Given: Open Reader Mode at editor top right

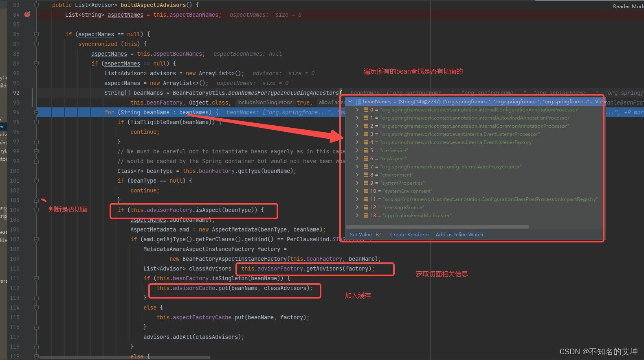Looking at the screenshot, I should [x=628, y=7].
